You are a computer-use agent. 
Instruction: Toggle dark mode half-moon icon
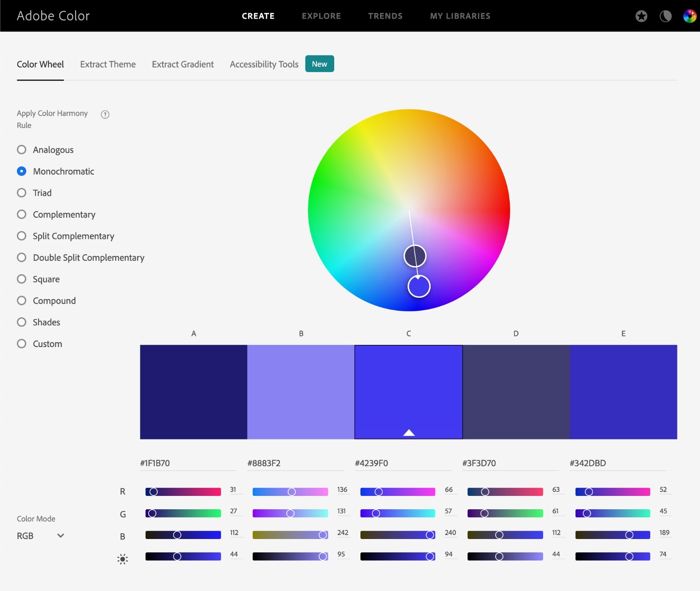click(x=665, y=16)
